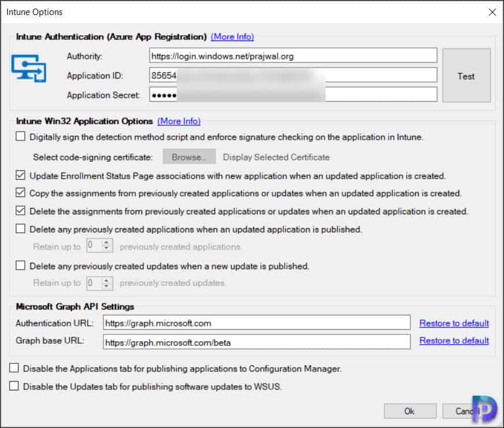The height and width of the screenshot is (428, 504).
Task: Close the Intune Options dialog
Action: [x=492, y=12]
